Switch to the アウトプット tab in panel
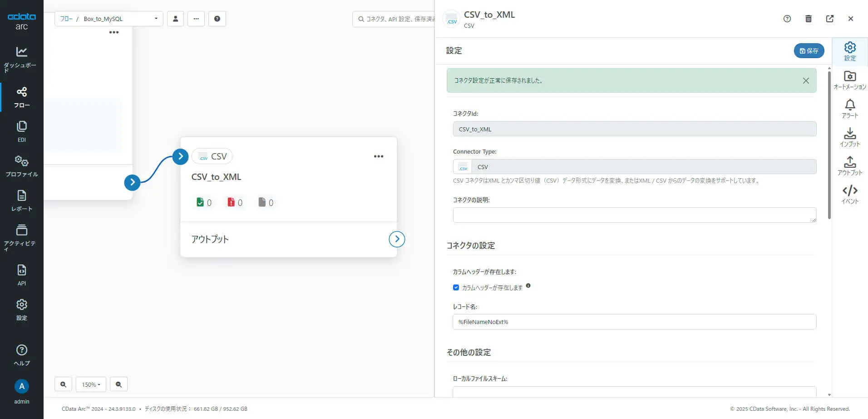 click(850, 166)
